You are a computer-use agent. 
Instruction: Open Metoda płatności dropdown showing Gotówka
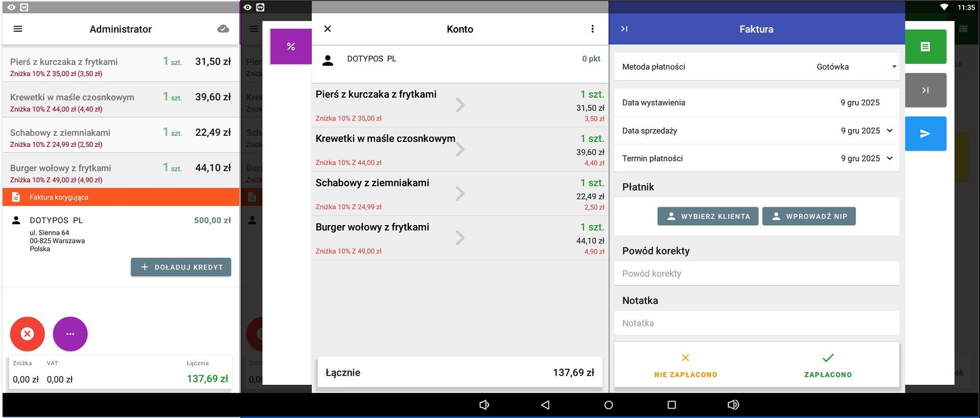pos(856,67)
